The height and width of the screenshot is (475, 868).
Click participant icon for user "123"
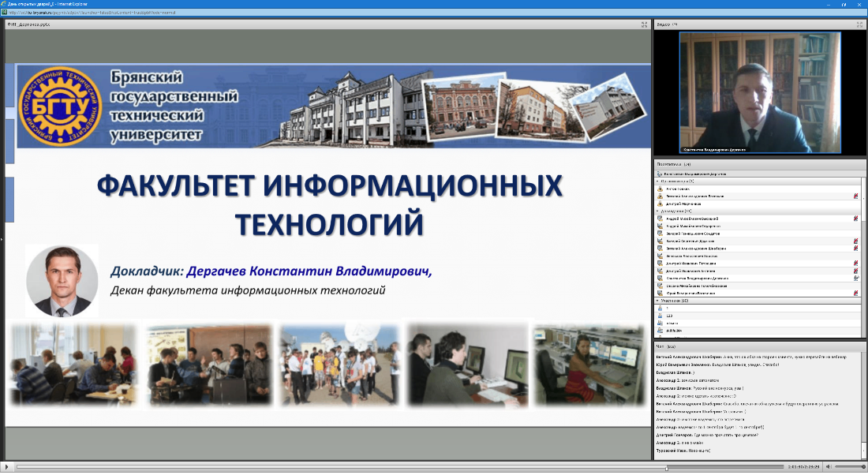point(660,316)
